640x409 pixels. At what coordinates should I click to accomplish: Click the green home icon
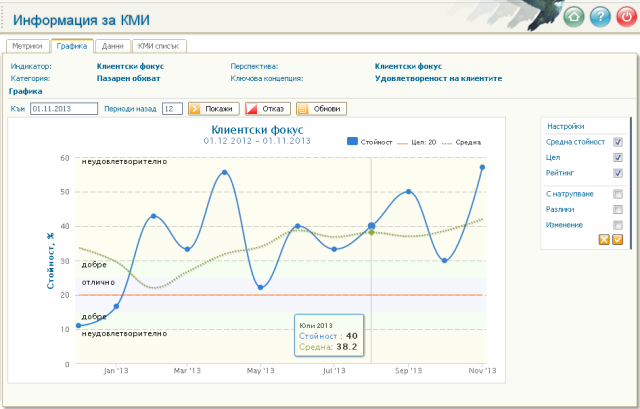pos(574,17)
